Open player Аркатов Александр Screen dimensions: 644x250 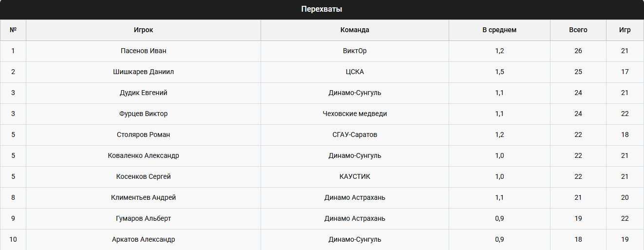143,239
